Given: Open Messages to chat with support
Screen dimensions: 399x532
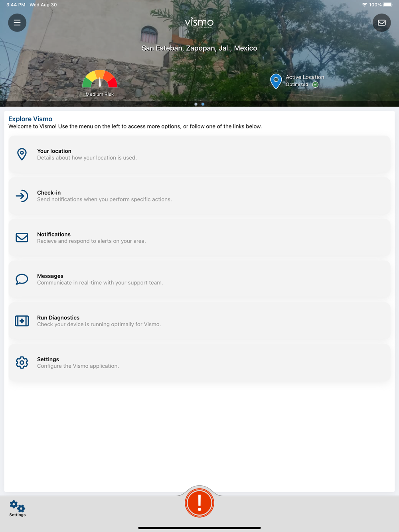Looking at the screenshot, I should click(199, 279).
